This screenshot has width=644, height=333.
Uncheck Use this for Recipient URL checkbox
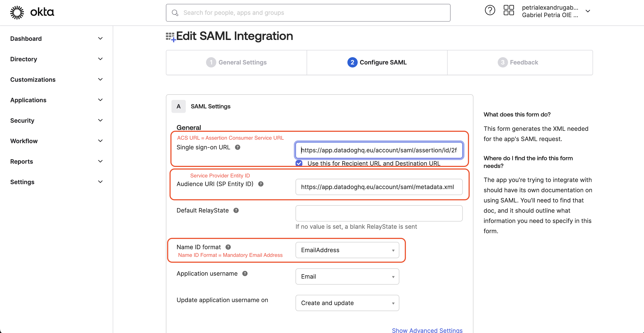click(x=299, y=163)
